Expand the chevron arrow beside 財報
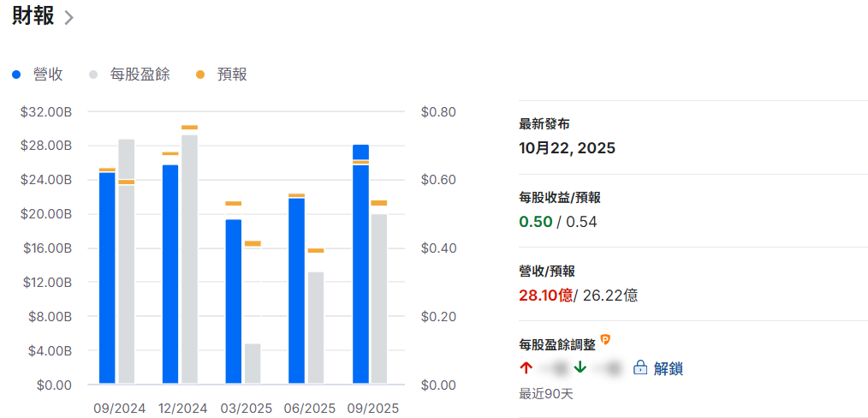The width and height of the screenshot is (868, 418). [69, 18]
